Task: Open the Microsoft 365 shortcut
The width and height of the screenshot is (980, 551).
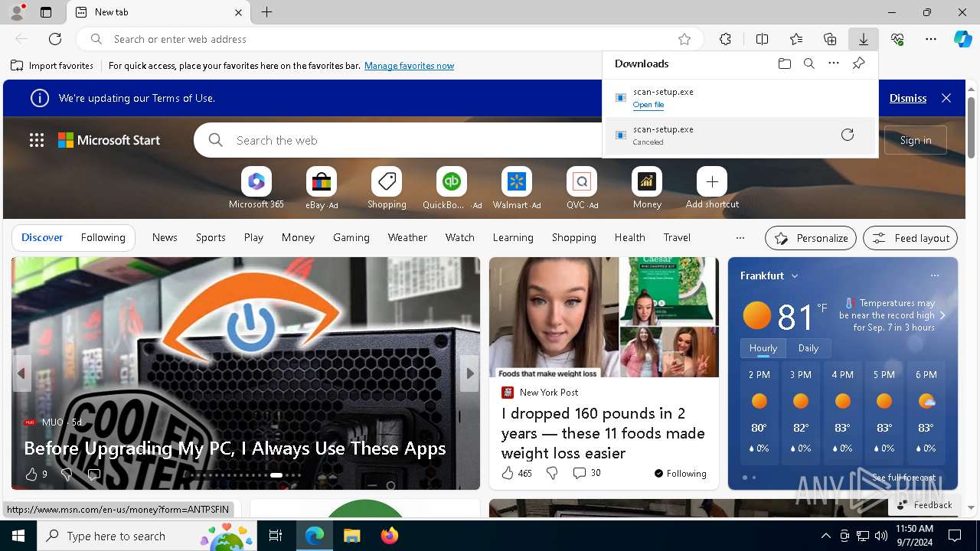Action: tap(256, 187)
